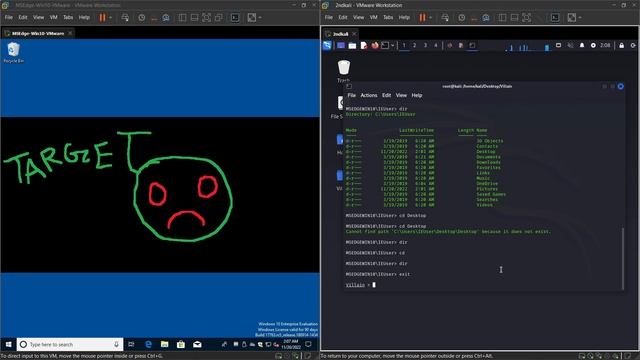Expand stretch options dropdown arrow in the 2ndkali window
The width and height of the screenshot is (640, 360).
pyautogui.click(x=580, y=18)
